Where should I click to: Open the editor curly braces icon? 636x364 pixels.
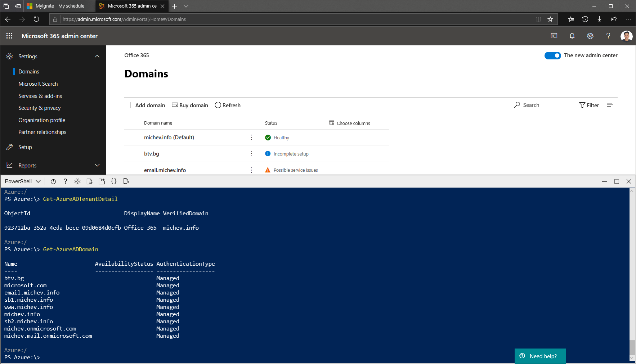[114, 181]
